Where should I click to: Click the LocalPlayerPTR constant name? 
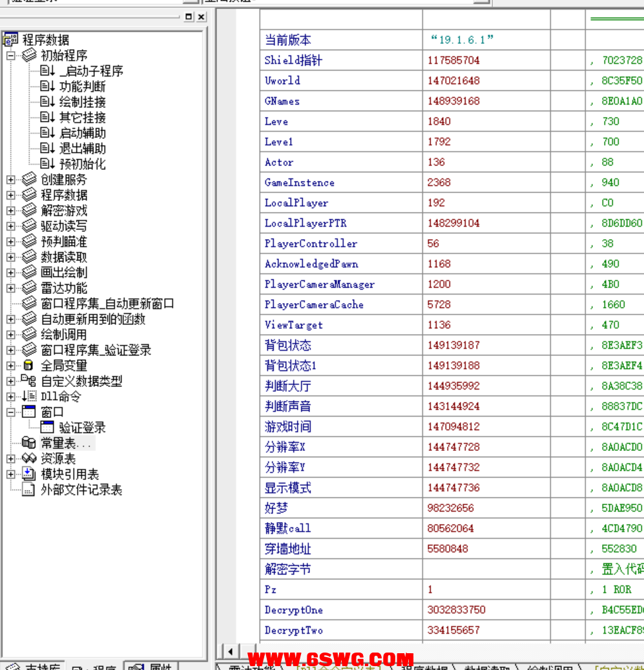[x=306, y=223]
